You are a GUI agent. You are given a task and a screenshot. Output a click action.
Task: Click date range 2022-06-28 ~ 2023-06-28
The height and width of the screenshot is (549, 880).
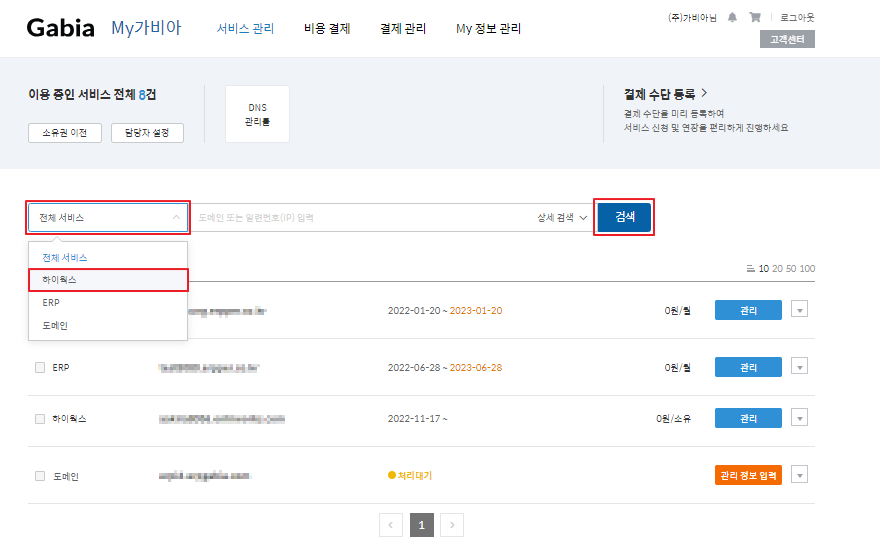444,368
